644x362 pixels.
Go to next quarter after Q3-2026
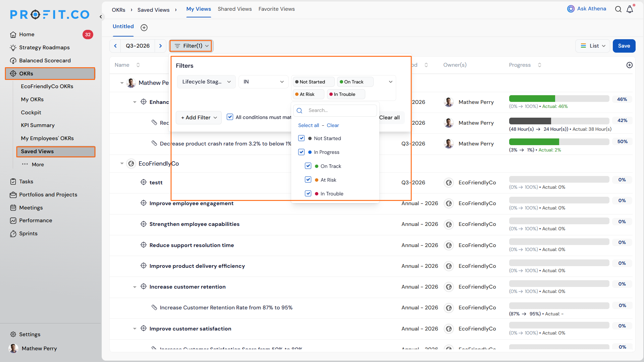[x=161, y=46]
